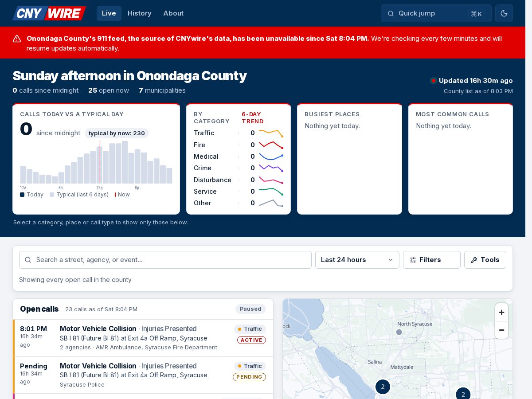Click the gray North Syracuse map marker
The height and width of the screenshot is (399, 532).
[399, 332]
